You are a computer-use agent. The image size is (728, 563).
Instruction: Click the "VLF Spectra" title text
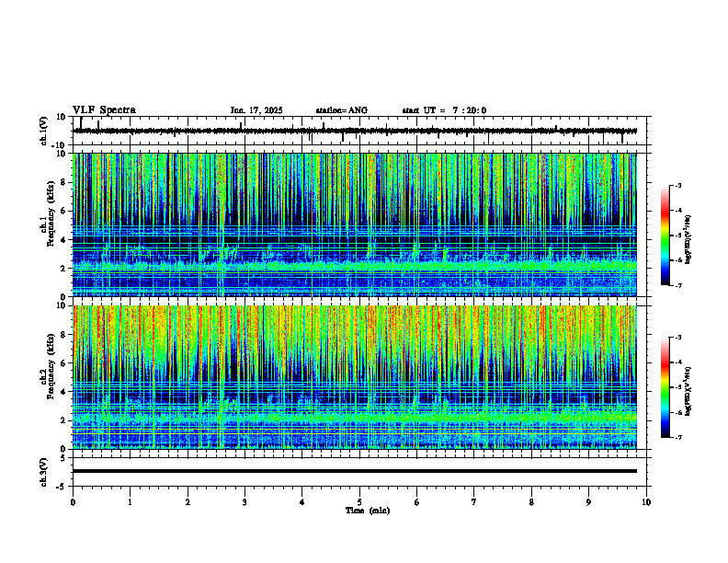point(104,110)
